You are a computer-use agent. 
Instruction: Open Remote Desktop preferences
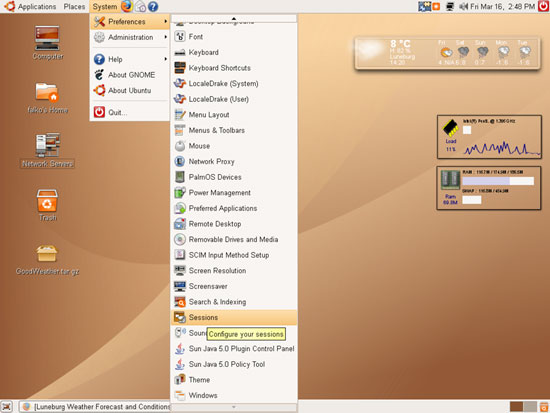tap(234, 224)
